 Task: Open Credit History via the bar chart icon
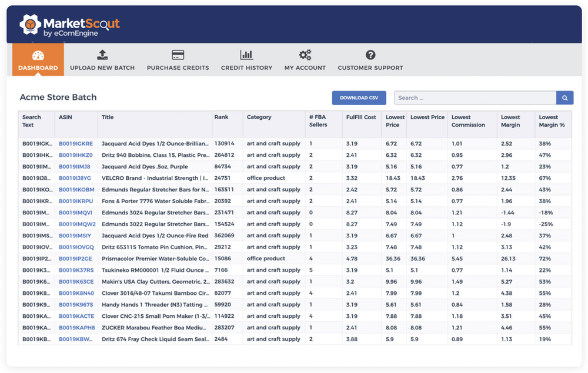tap(246, 54)
